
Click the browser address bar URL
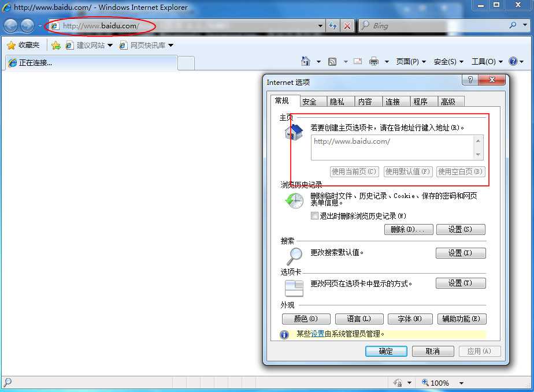(x=101, y=26)
